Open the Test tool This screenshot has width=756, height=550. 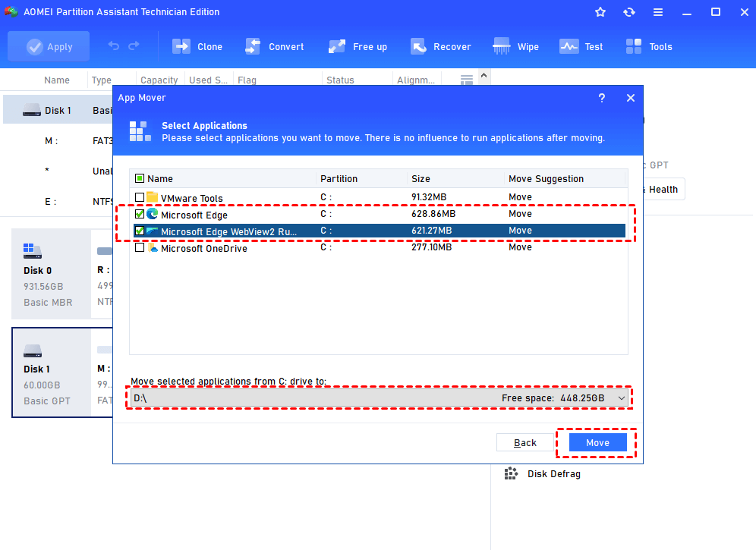(x=581, y=46)
